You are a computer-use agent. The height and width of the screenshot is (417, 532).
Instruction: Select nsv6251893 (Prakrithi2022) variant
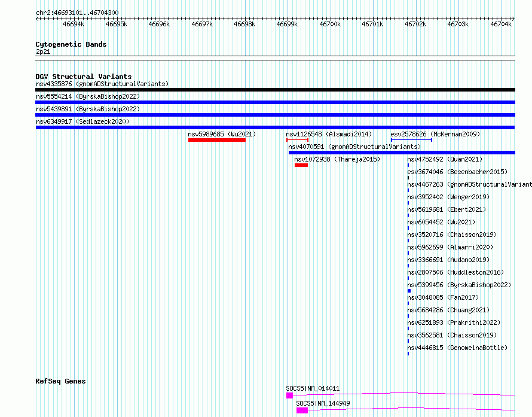coord(454,322)
